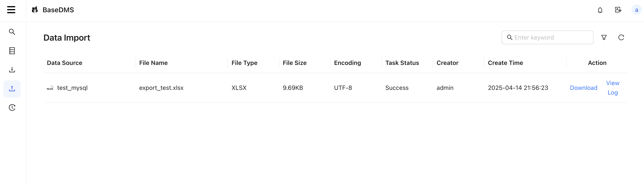Click the BaseDMS title text

tap(58, 10)
